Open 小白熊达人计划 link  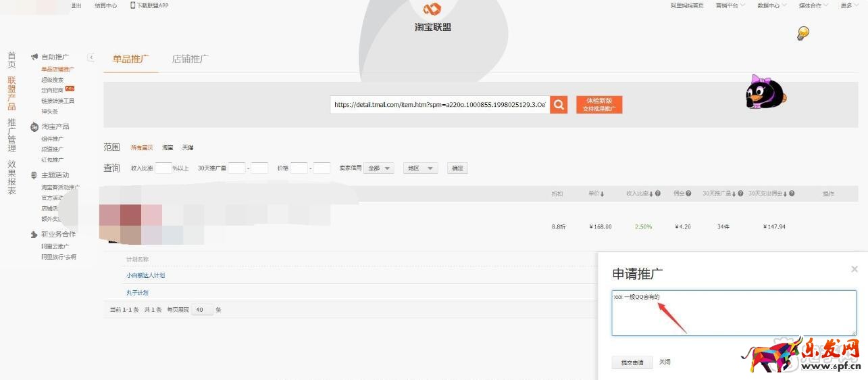pos(145,275)
